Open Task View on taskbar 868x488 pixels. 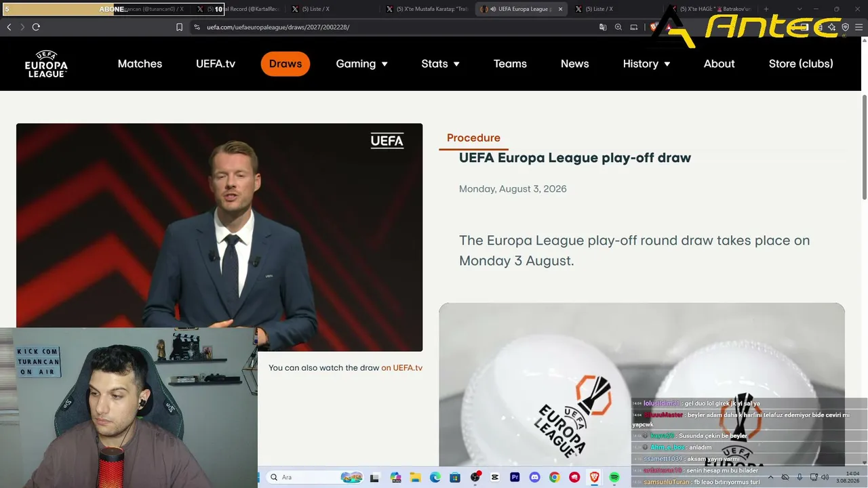pyautogui.click(x=374, y=477)
